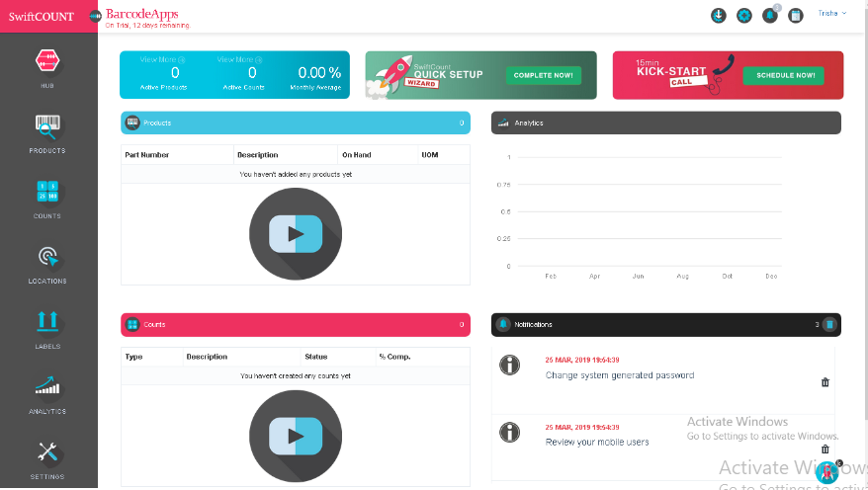
Task: Open the rocket chat bubble icon
Action: point(827,473)
